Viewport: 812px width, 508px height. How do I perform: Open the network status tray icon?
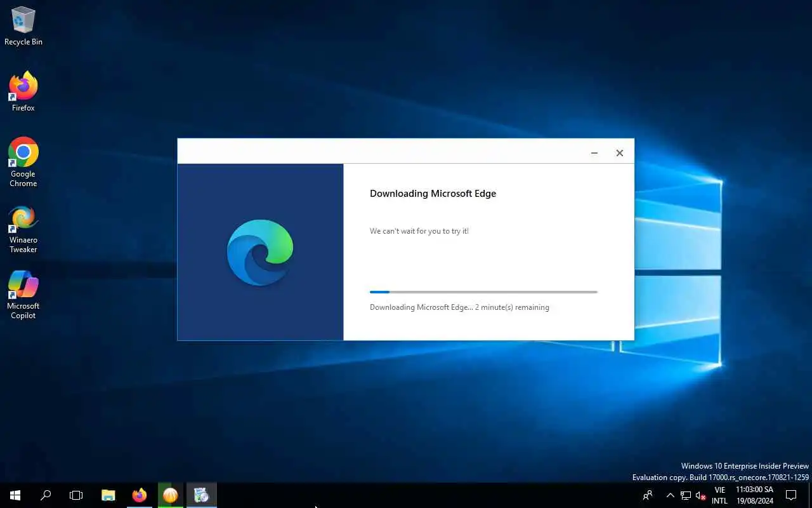pos(686,495)
